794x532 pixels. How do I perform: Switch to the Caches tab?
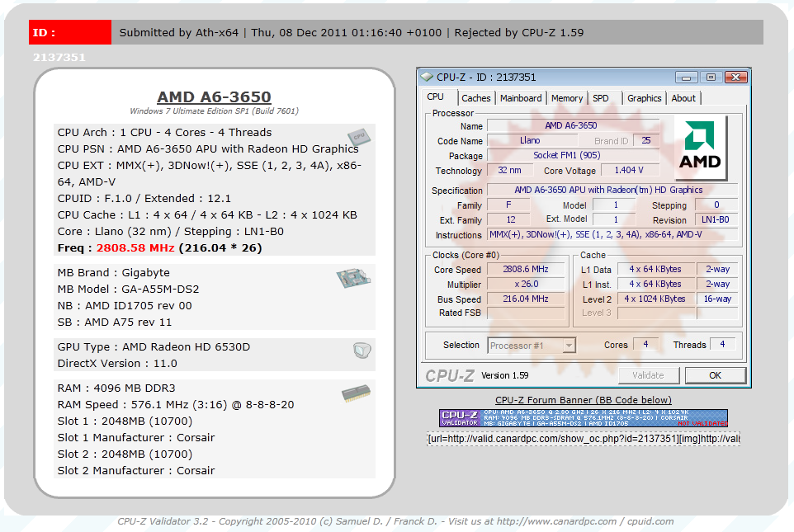476,98
